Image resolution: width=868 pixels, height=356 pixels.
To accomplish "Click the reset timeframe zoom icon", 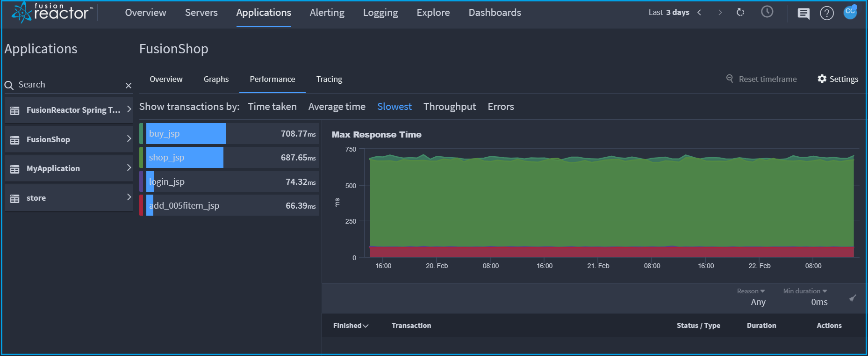I will pyautogui.click(x=730, y=79).
